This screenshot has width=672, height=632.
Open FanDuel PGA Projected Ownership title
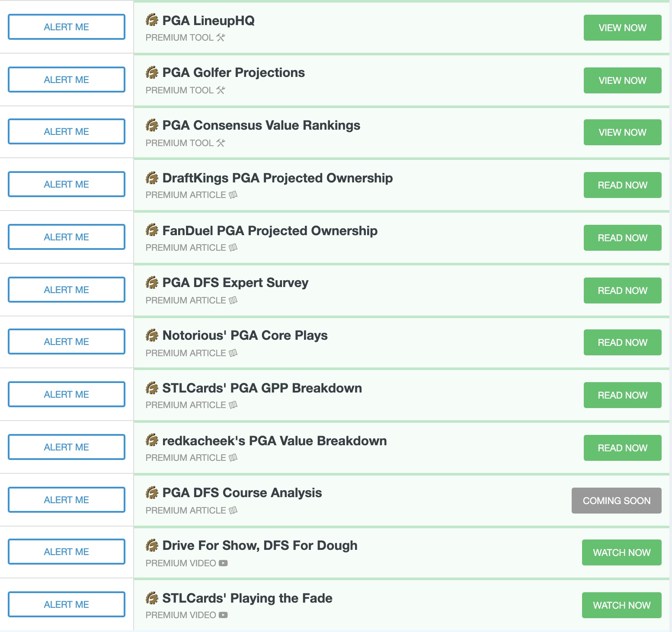(270, 231)
